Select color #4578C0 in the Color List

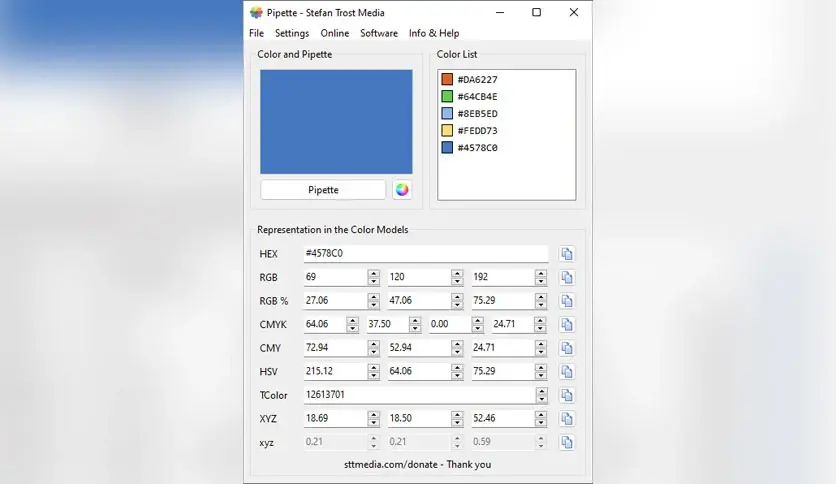pos(470,148)
